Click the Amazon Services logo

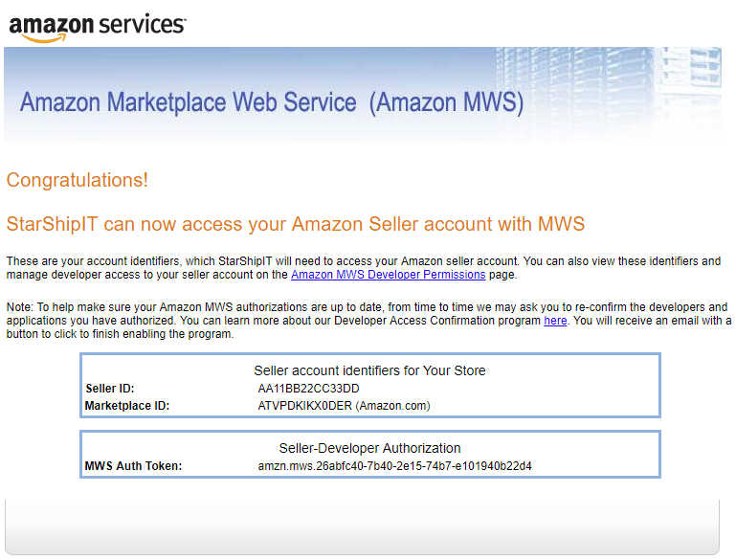point(98,27)
